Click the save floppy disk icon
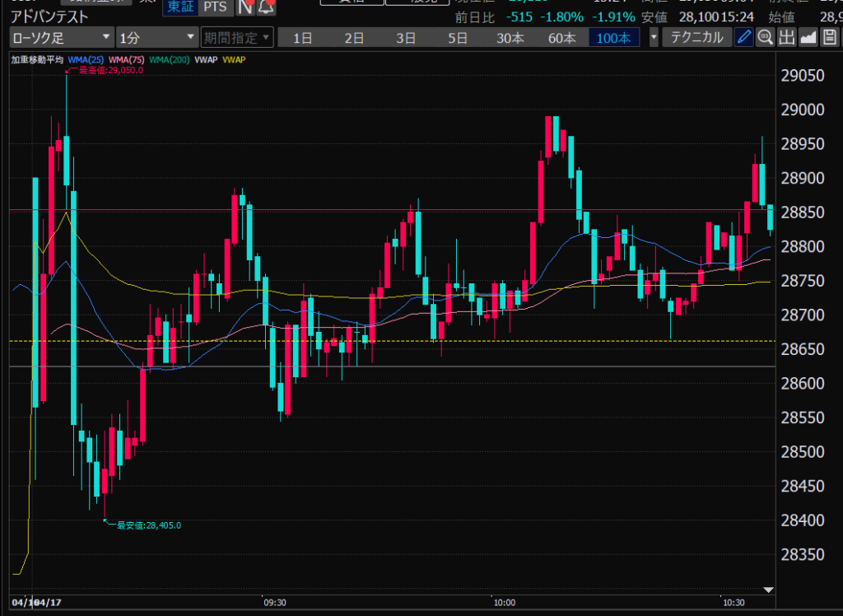The height and width of the screenshot is (616, 843). 830,37
